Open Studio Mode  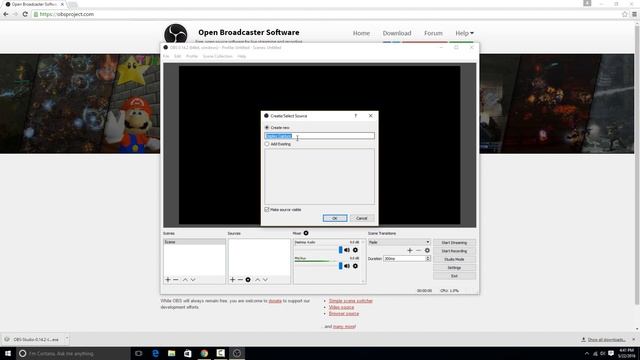pos(454,259)
